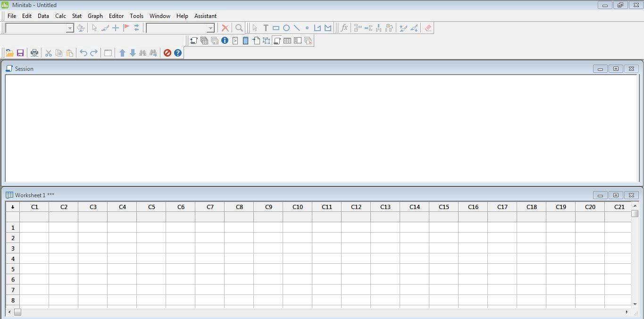The width and height of the screenshot is (644, 319).
Task: Select the Ellipse drawing tool
Action: 286,28
